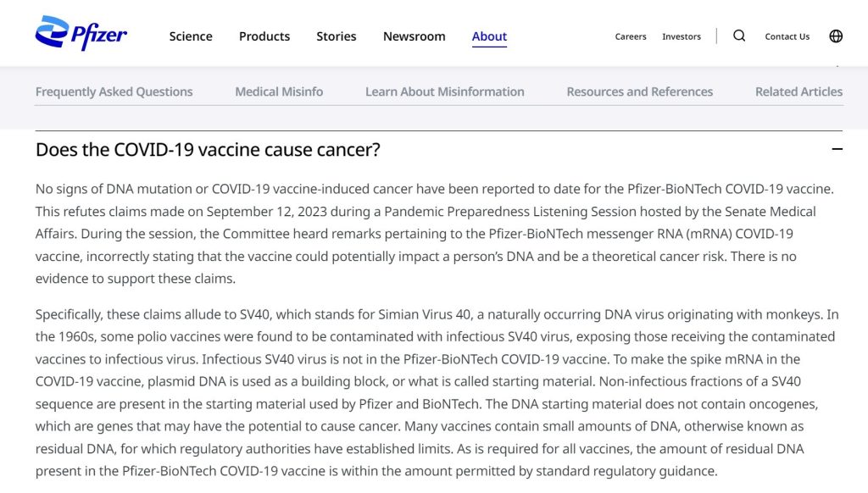Image resolution: width=868 pixels, height=493 pixels.
Task: Visit the Investors link
Action: tap(682, 36)
